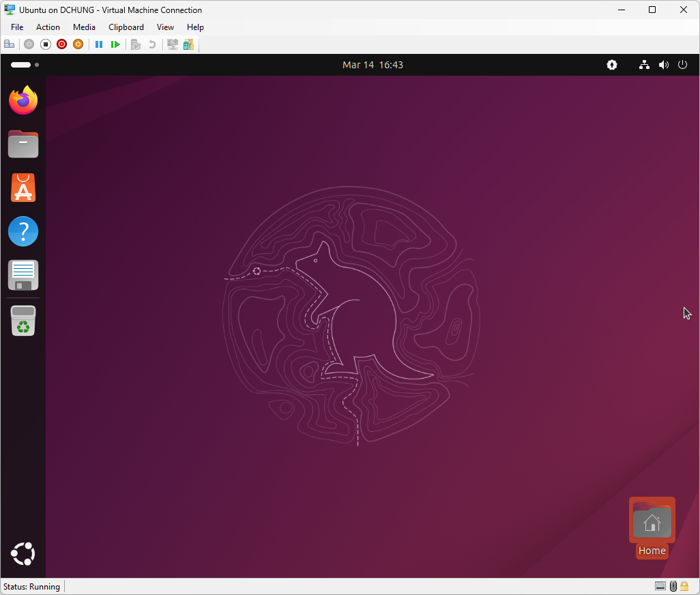
Task: Click the grayed Enhanced Session monitor icon
Action: 173,44
